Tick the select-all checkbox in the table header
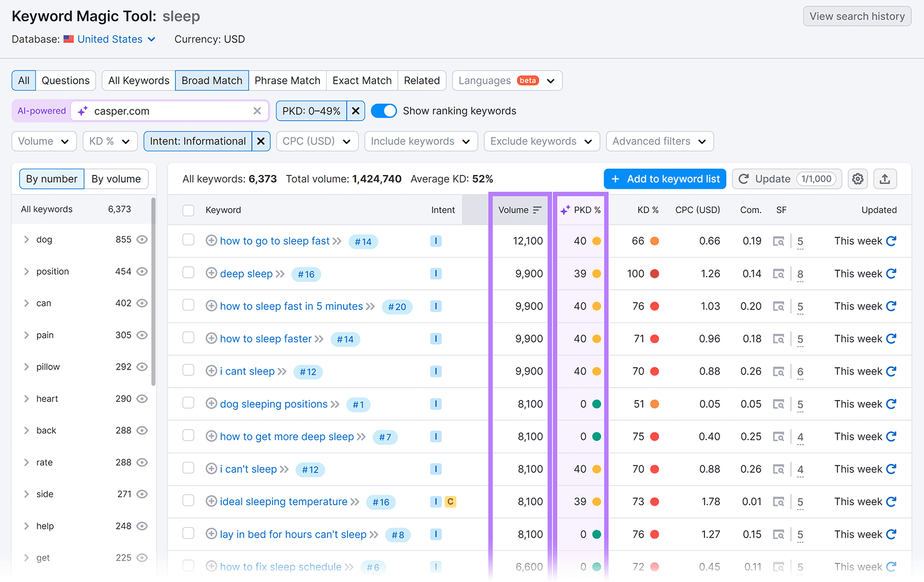Viewport: 924px width, 582px height. 188,210
